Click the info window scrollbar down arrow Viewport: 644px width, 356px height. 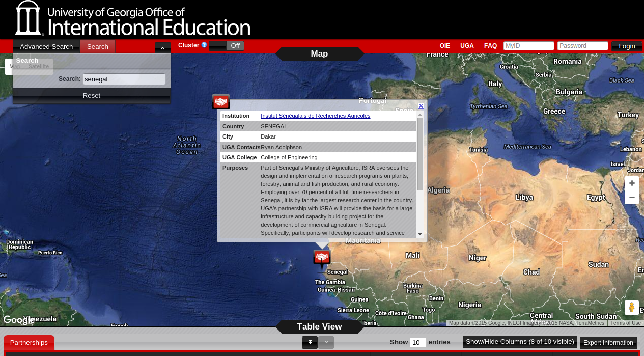point(420,234)
